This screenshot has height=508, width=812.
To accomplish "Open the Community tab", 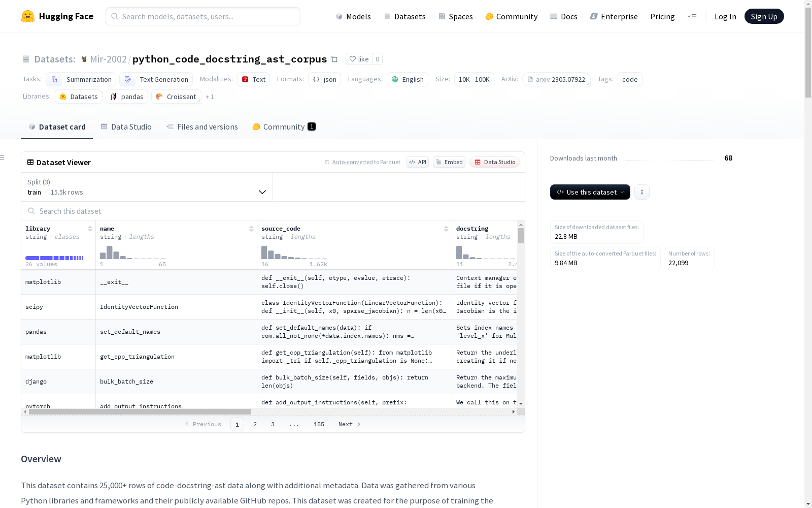I will tap(284, 126).
